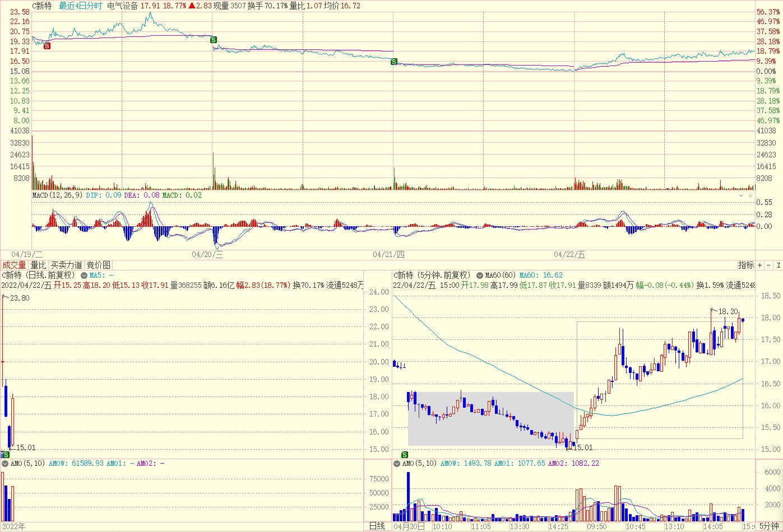Click the 电气设备 sector label
The width and height of the screenshot is (783, 532).
[122, 6]
